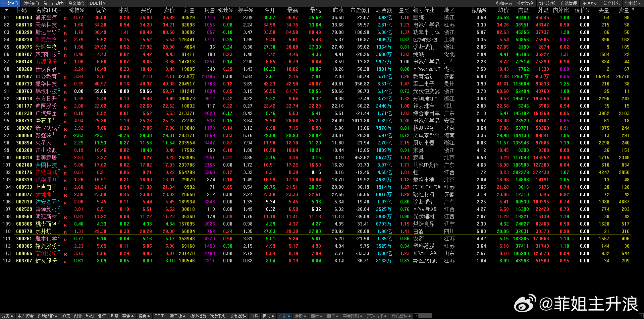Viewport: 644px width, 319px height.
Task: Select the 主力资金 bottom tab
Action: tap(26, 316)
